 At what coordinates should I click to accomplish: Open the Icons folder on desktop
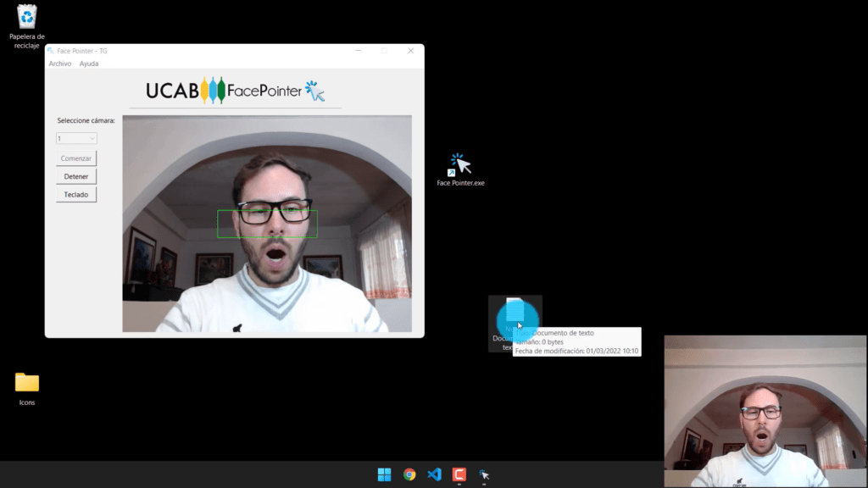(27, 383)
